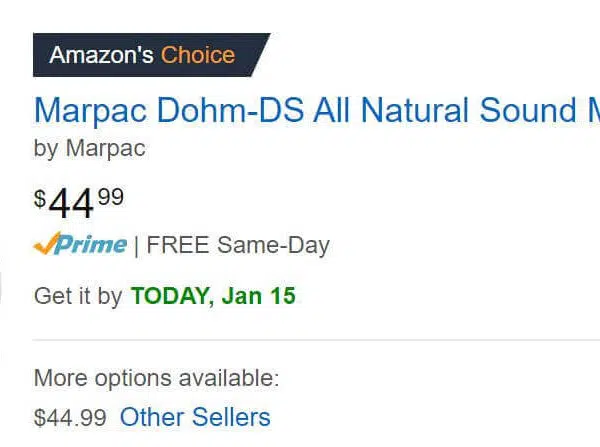The height and width of the screenshot is (447, 600).
Task: Open the Marpac Dohm-DS product title link
Action: click(x=317, y=110)
